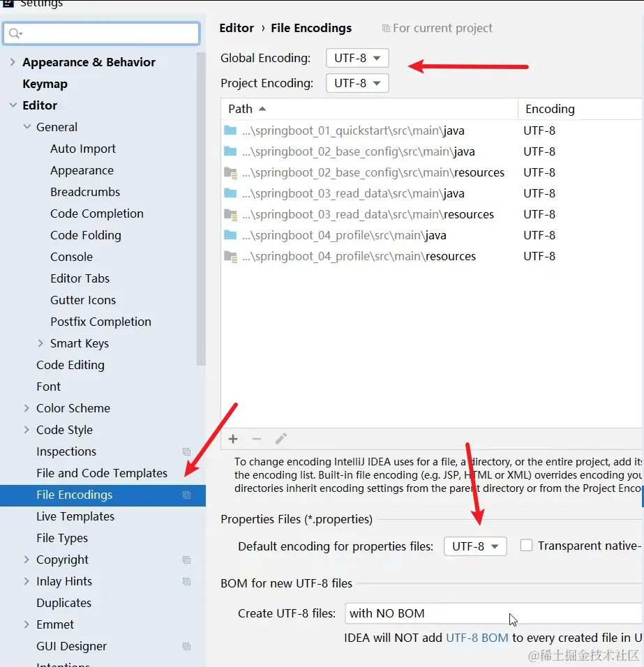The image size is (644, 667).
Task: Click resources folder icon for springboot_04_profile
Action: point(230,256)
